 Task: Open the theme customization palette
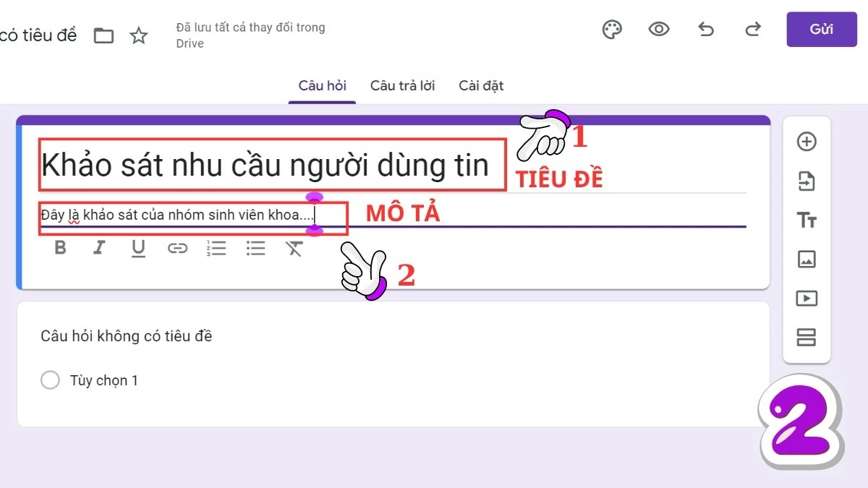611,30
